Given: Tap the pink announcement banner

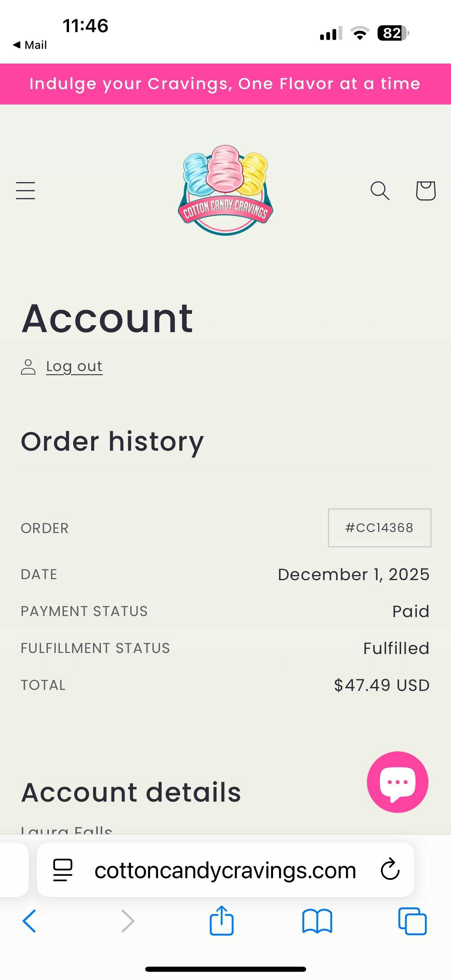Looking at the screenshot, I should click(225, 84).
